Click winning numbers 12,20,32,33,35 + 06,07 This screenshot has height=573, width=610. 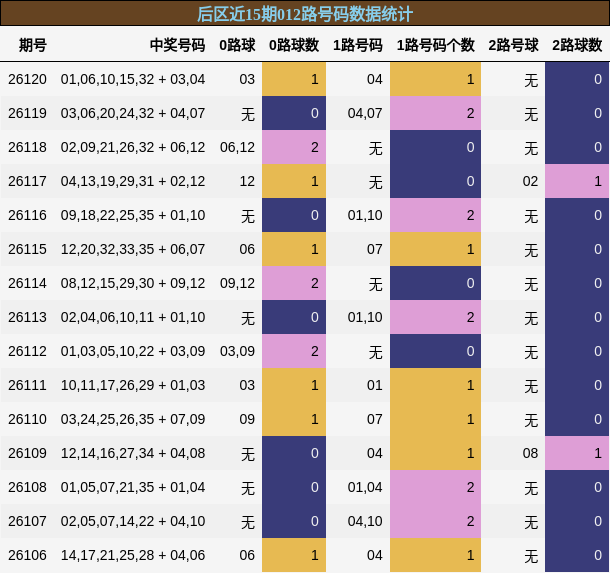133,249
